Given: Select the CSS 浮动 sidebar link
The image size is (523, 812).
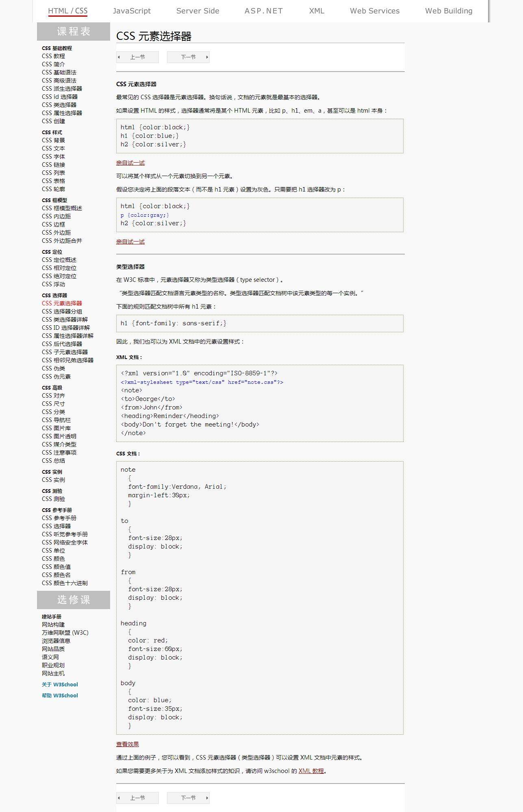Looking at the screenshot, I should tap(53, 284).
